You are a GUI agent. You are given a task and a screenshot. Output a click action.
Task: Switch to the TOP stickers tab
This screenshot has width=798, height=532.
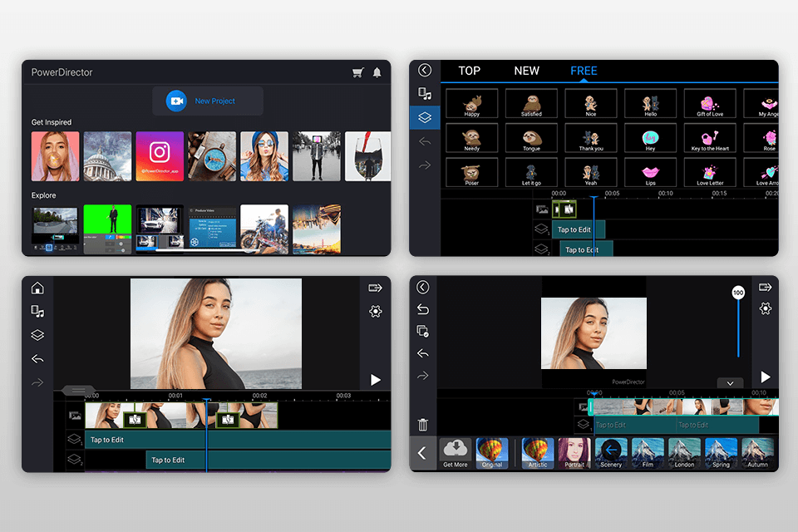(470, 71)
